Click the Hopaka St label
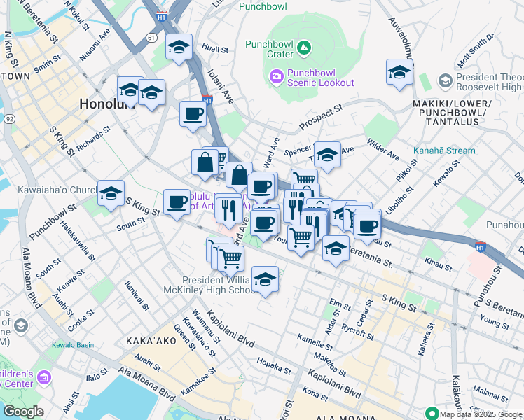Screen dimensions: 524x420 click(274, 366)
